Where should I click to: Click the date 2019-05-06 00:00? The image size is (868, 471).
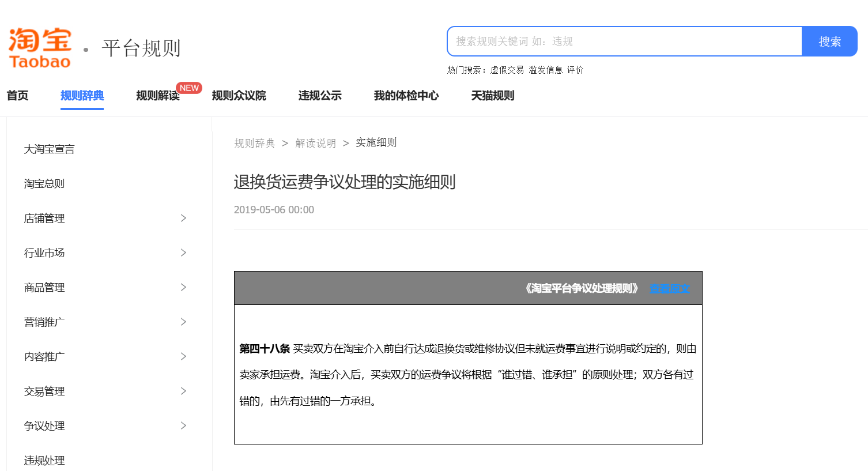(x=274, y=210)
